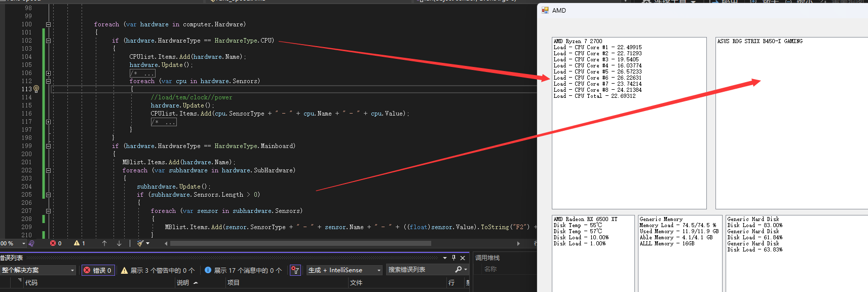Collapse the cpu foreach block at line 112

48,81
